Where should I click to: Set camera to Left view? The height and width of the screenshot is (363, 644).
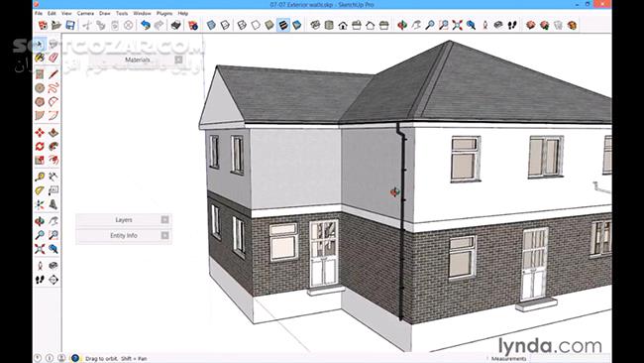coord(384,25)
